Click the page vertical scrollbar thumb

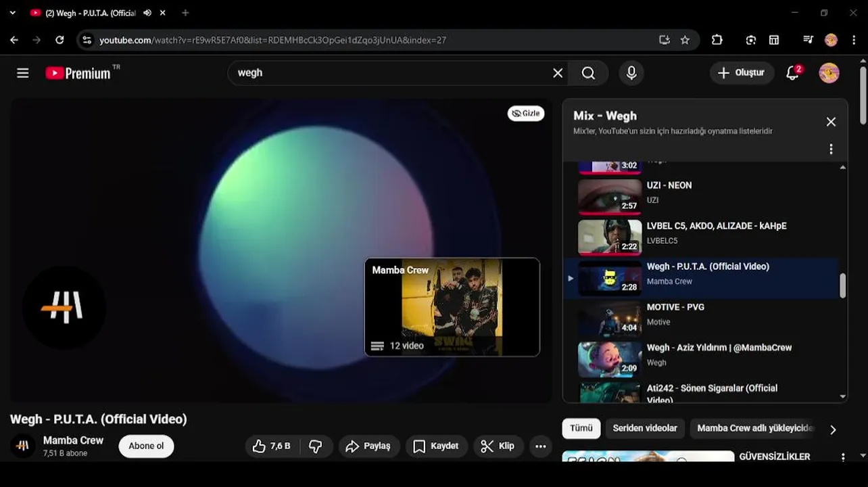tap(863, 95)
